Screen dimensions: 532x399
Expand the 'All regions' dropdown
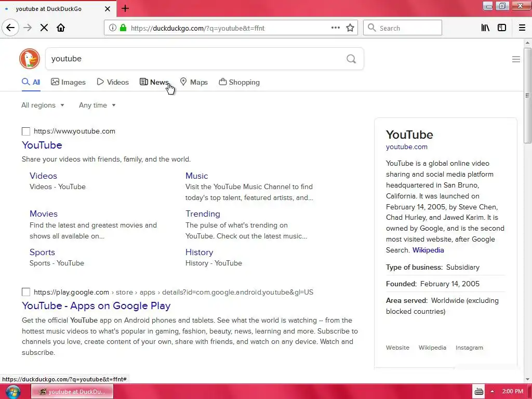43,105
